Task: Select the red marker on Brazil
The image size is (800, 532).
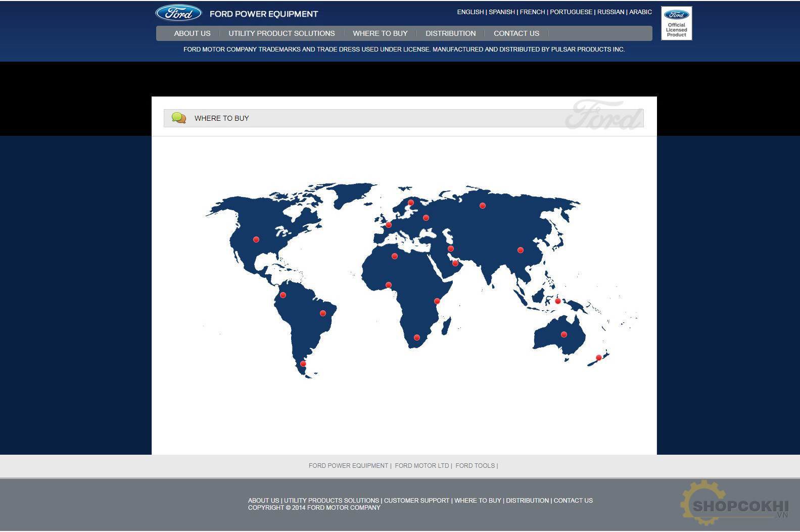Action: point(323,313)
